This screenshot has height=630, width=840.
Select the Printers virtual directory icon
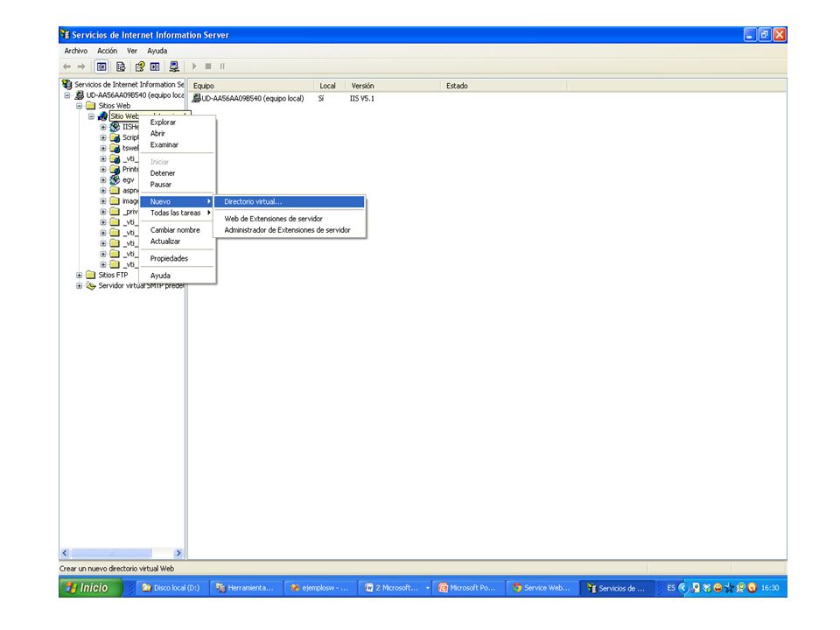[115, 169]
